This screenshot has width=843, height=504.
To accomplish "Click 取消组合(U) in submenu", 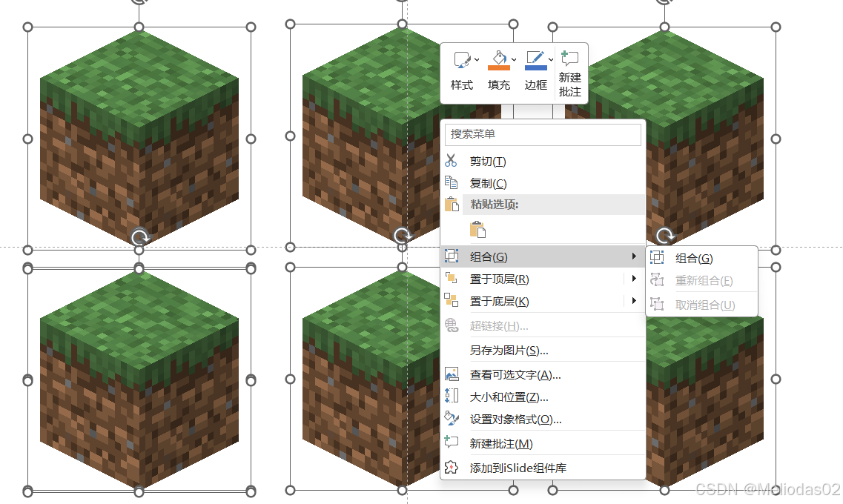I will coord(701,305).
